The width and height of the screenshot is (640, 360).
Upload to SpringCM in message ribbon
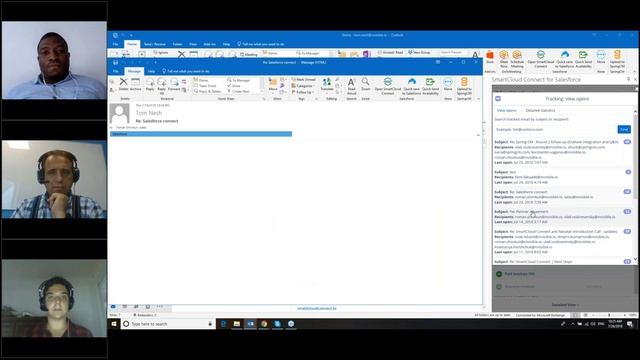click(464, 86)
